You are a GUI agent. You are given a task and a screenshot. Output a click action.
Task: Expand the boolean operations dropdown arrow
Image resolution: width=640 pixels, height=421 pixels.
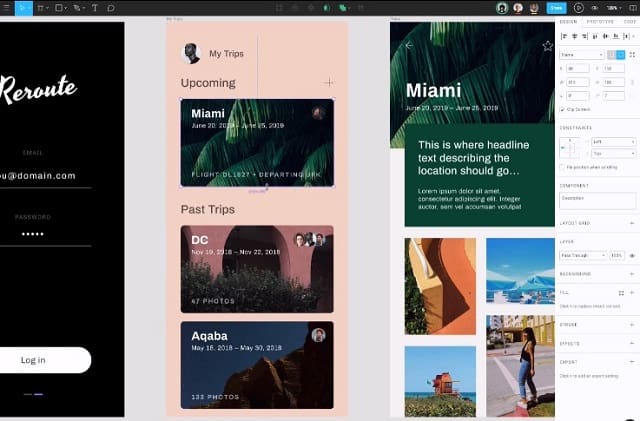pyautogui.click(x=349, y=8)
